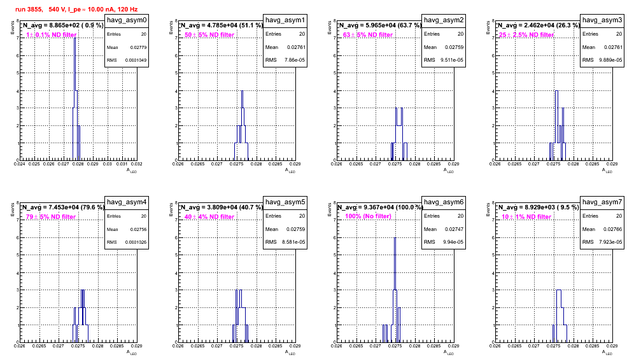Click RMS 8.581e-05 in havg_asym5 stats
This screenshot has width=634, height=364.
click(285, 242)
